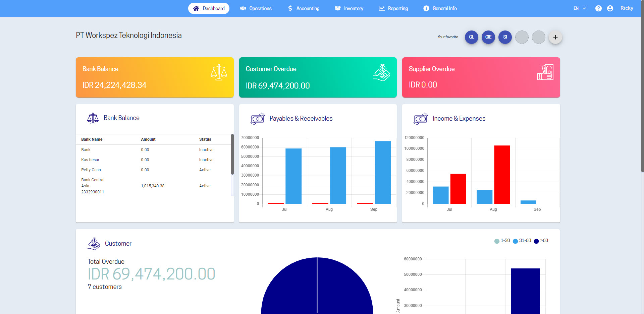
Task: Click the Sep blue bar in Income & Expenses
Action: coord(528,202)
